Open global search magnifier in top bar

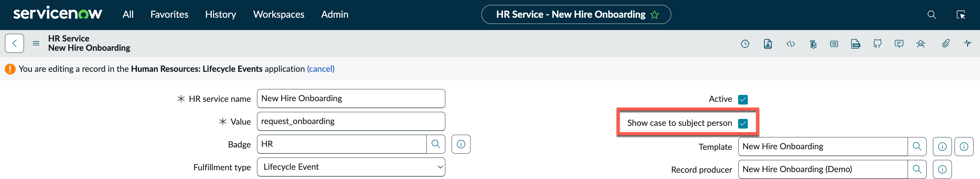[932, 14]
